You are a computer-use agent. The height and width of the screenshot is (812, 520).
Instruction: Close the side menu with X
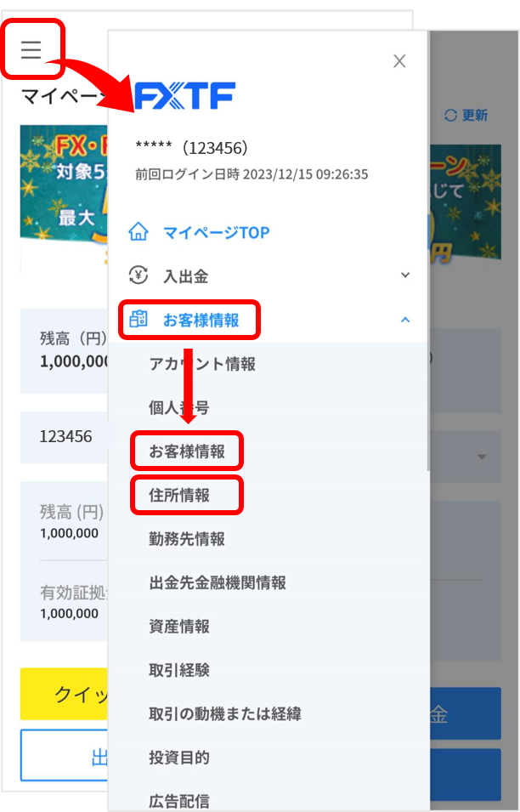tap(399, 61)
